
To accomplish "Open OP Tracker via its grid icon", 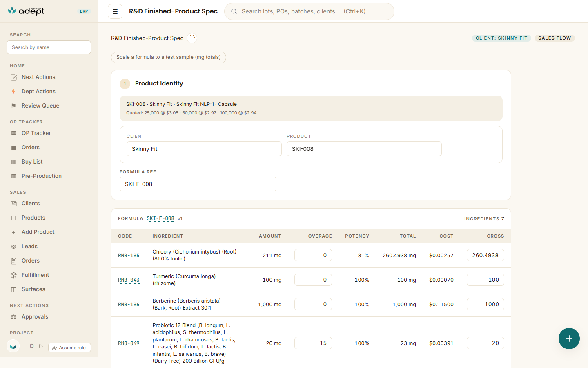I will [x=14, y=133].
